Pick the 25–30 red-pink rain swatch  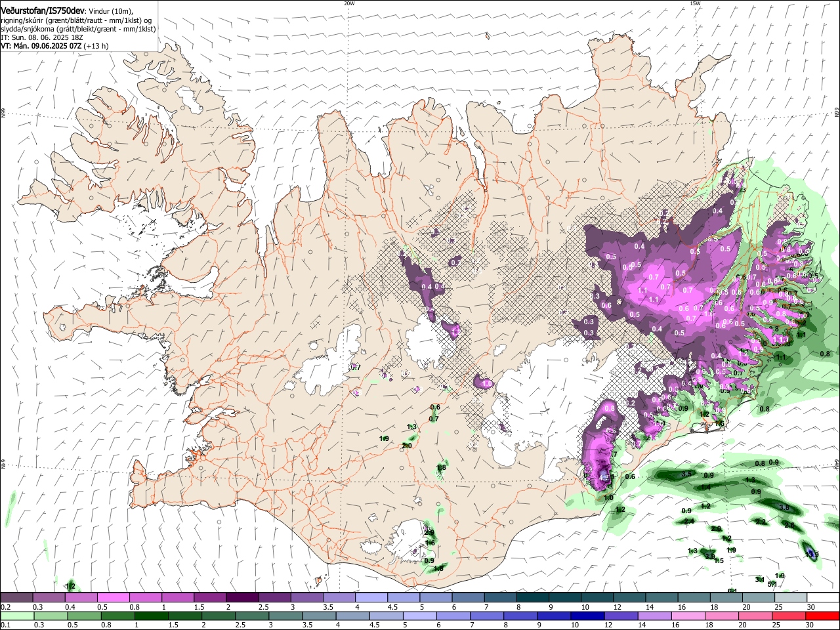[787, 616]
